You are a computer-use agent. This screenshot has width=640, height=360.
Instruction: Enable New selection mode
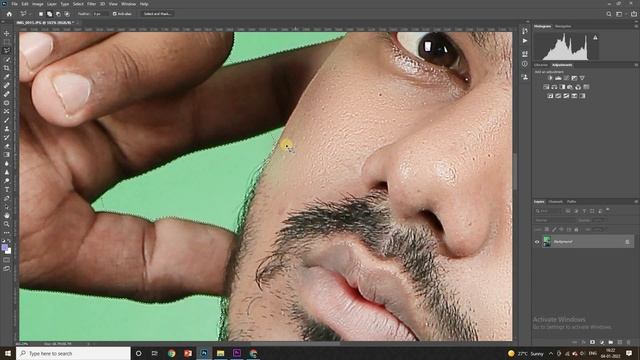[x=41, y=14]
